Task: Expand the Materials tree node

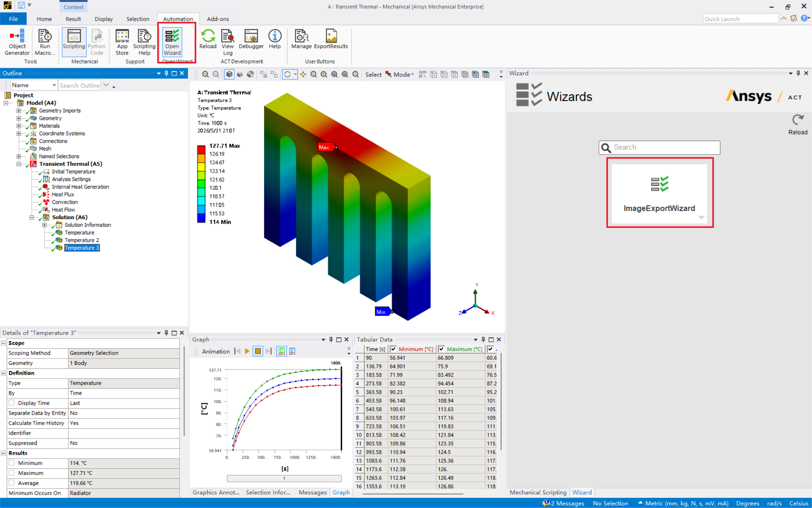Action: (x=19, y=126)
